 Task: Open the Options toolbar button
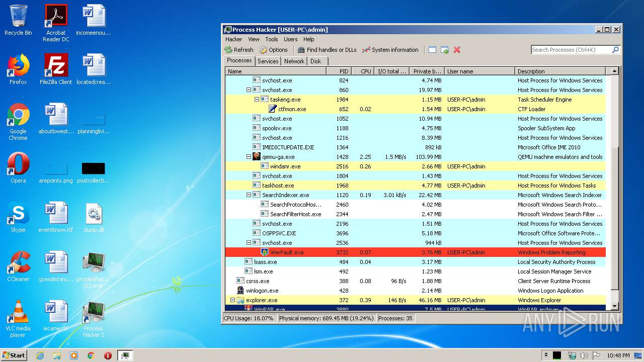[274, 50]
